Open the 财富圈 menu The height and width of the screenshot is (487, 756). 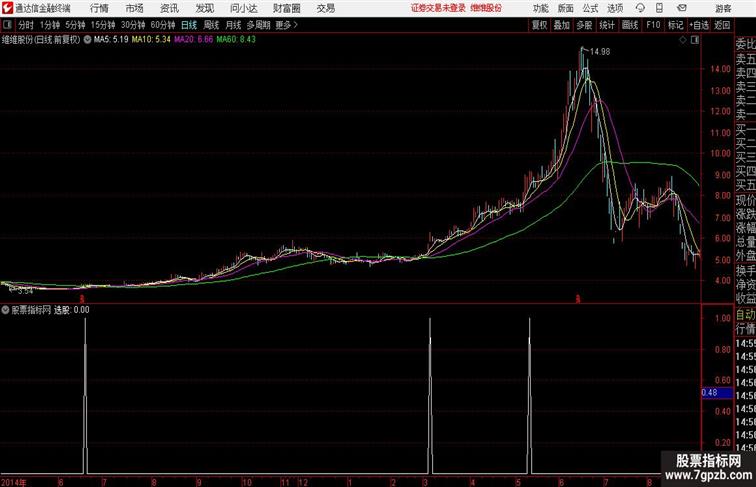(286, 8)
